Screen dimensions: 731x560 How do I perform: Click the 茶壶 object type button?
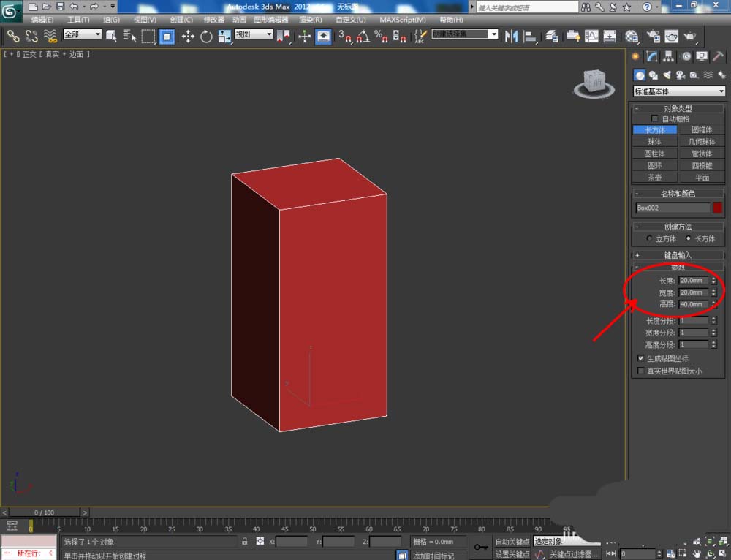point(655,178)
